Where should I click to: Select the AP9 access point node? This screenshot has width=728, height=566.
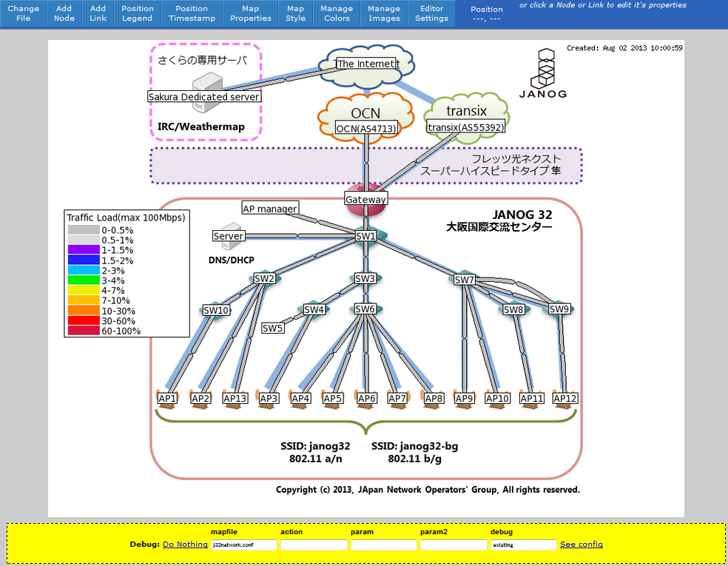(465, 398)
